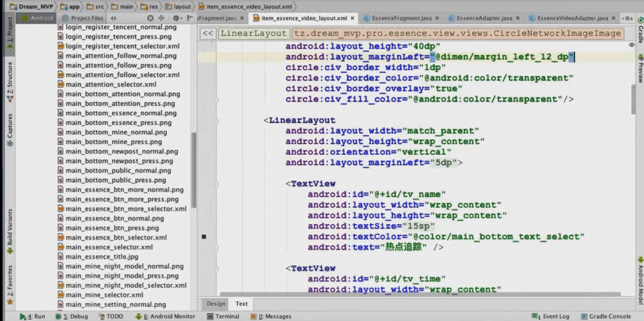Click the << breadcrumb back button

pyautogui.click(x=207, y=33)
